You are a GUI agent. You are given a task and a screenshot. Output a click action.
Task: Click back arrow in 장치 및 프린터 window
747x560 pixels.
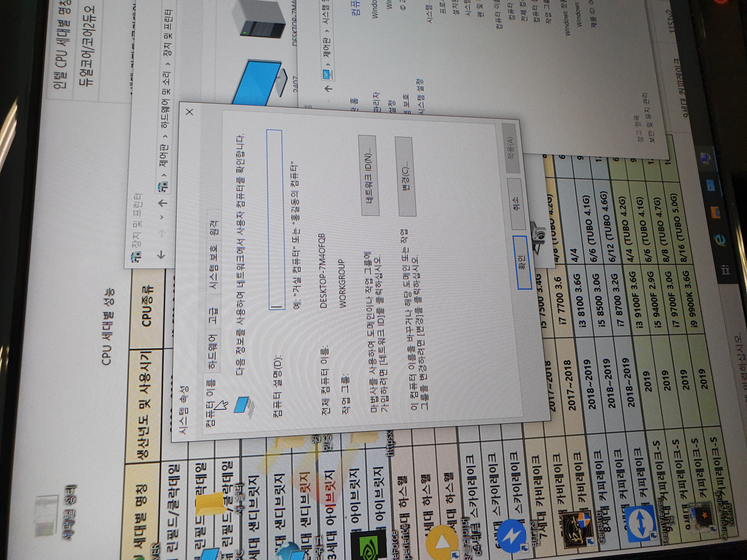[161, 255]
